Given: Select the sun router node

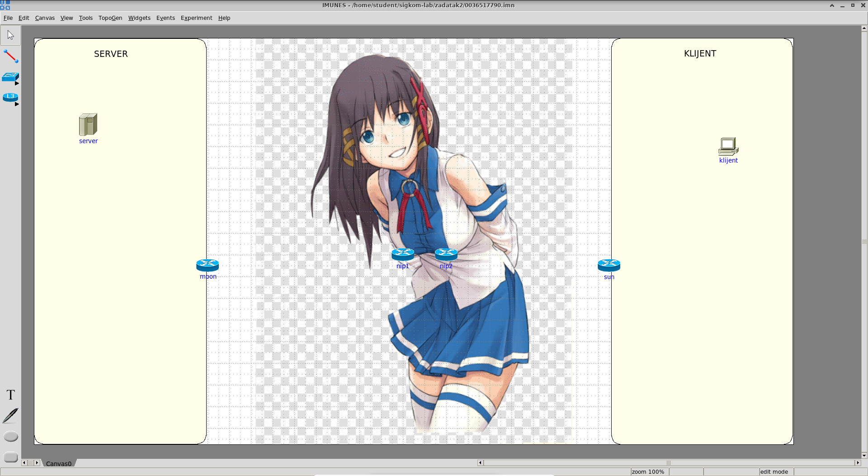Looking at the screenshot, I should coord(609,265).
